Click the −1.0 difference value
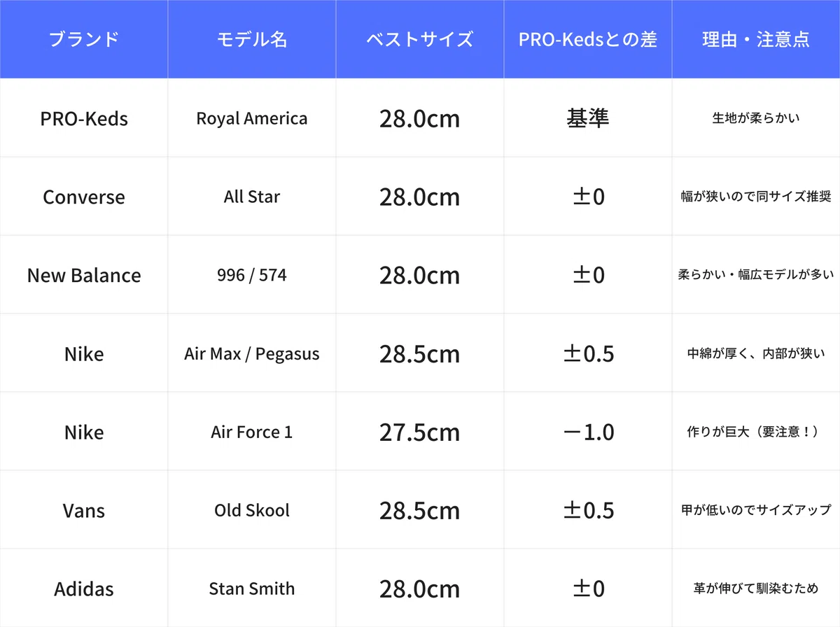The height and width of the screenshot is (627, 840). point(588,432)
